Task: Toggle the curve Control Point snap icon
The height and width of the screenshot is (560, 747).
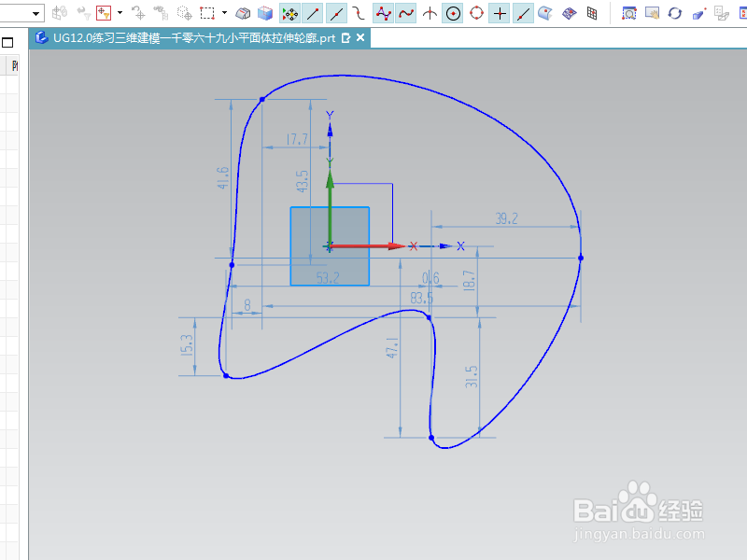Action: coord(359,13)
